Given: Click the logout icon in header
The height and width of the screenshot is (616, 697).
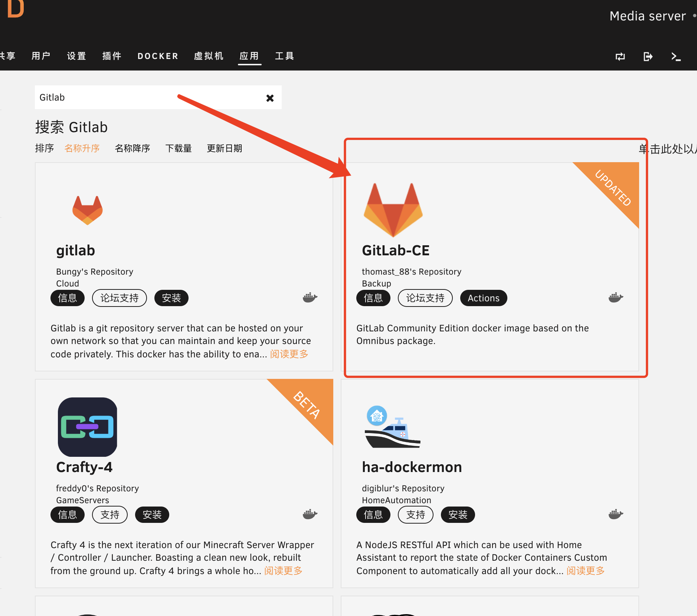Looking at the screenshot, I should coord(648,56).
